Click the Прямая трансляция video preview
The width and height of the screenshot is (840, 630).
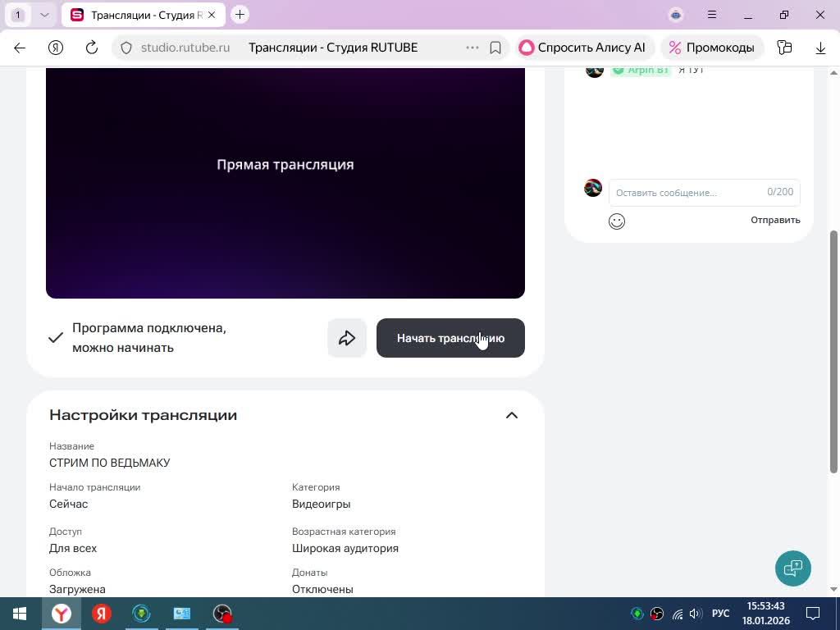(285, 183)
